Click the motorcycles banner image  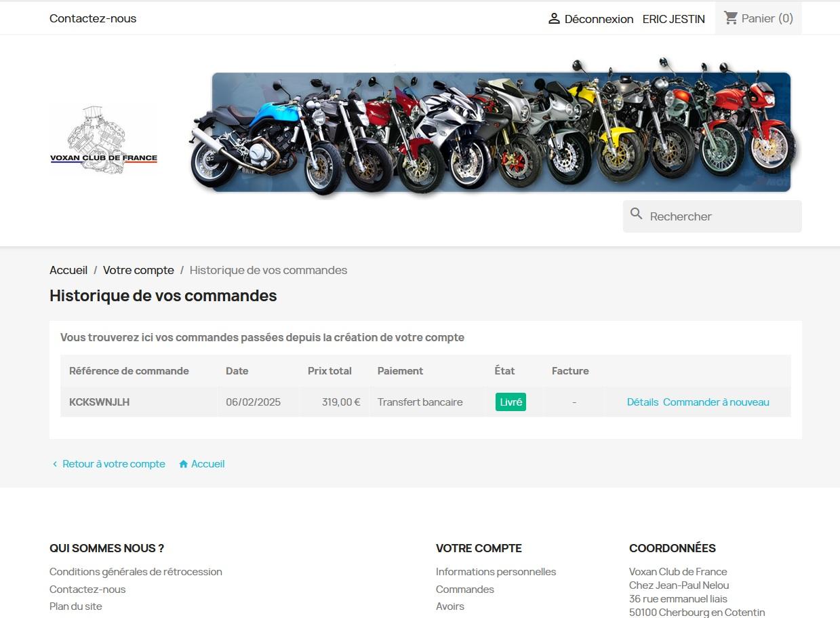point(493,129)
